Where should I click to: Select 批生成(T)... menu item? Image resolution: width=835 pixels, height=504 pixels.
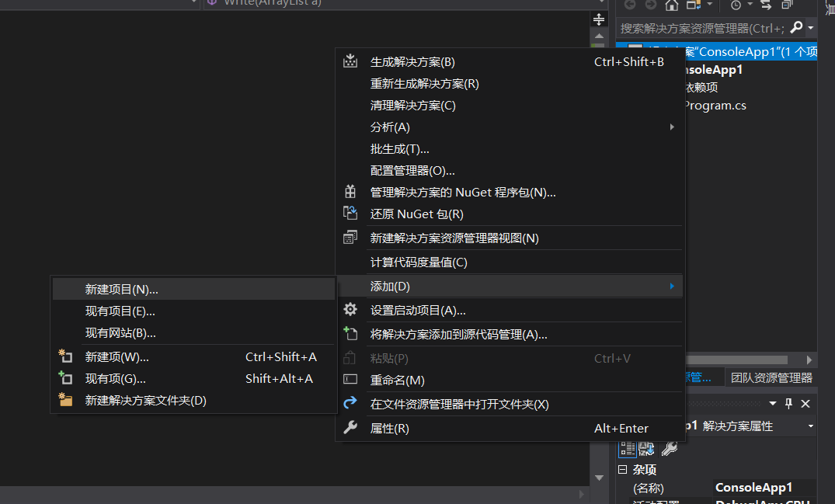pos(510,149)
